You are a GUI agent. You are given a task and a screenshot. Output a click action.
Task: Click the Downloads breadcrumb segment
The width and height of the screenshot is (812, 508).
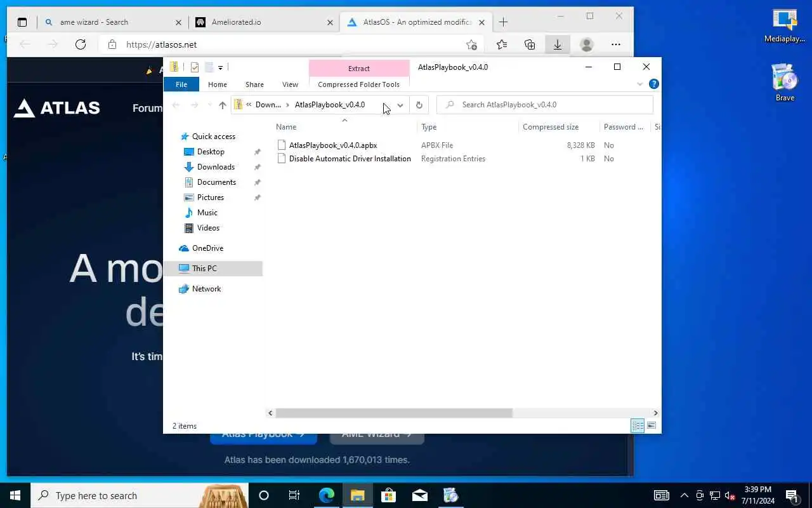pos(268,105)
